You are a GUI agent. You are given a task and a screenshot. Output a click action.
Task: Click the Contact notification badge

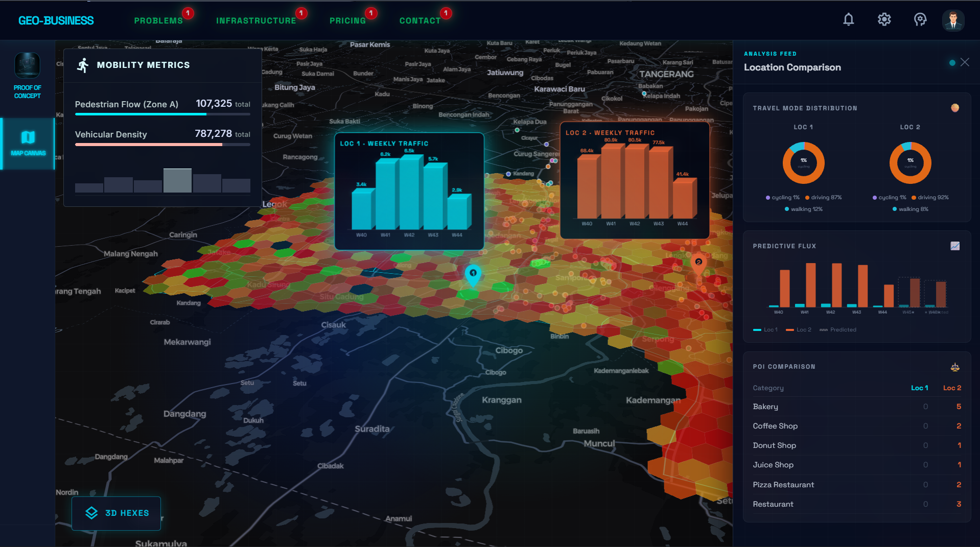446,13
